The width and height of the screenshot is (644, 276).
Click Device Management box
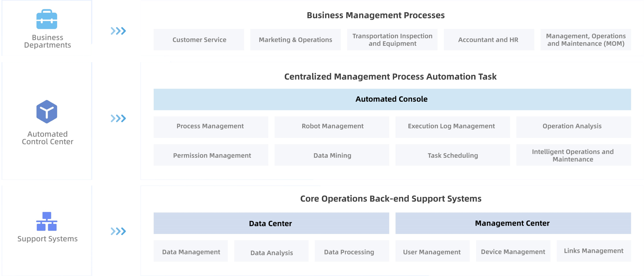pos(513,251)
